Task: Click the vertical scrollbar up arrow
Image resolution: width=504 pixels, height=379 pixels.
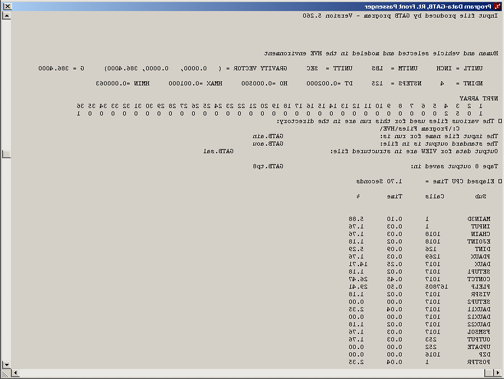Action: coord(7,16)
